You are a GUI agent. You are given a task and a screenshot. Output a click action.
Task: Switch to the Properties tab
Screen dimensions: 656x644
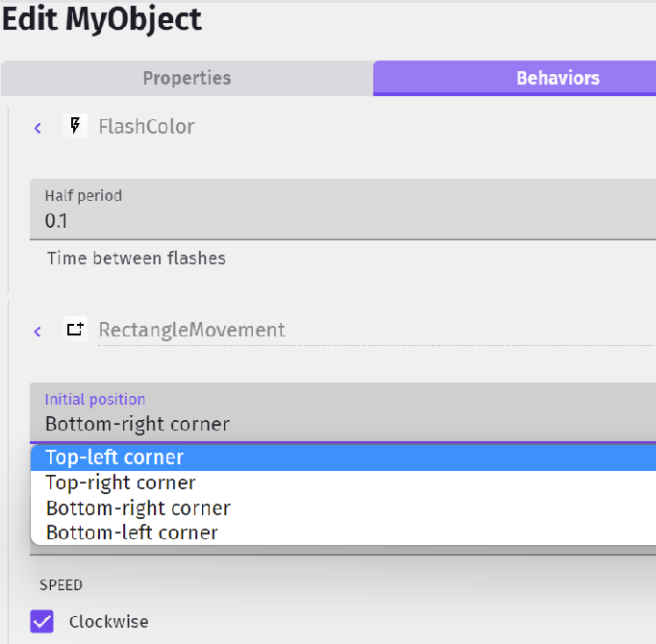point(187,79)
